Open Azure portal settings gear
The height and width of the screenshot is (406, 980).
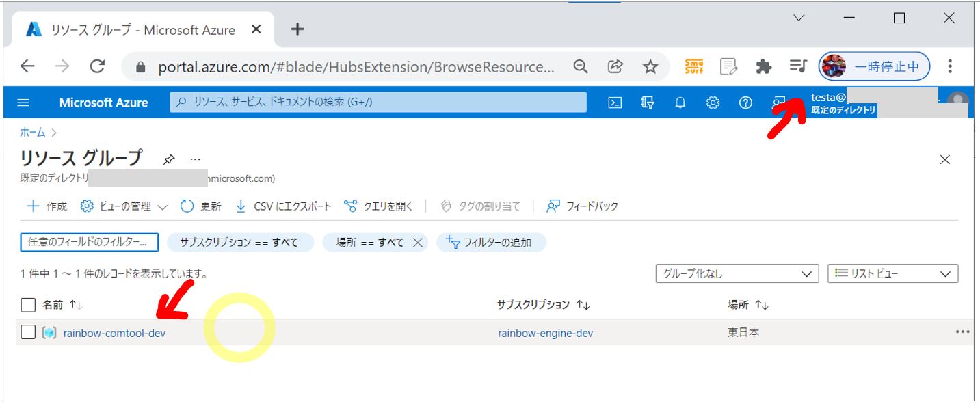[x=713, y=103]
